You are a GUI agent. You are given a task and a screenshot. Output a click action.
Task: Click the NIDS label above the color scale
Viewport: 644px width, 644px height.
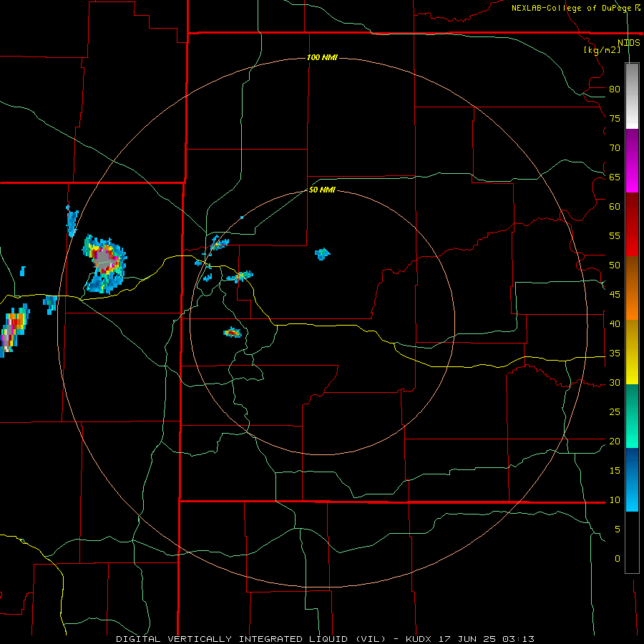pos(628,43)
